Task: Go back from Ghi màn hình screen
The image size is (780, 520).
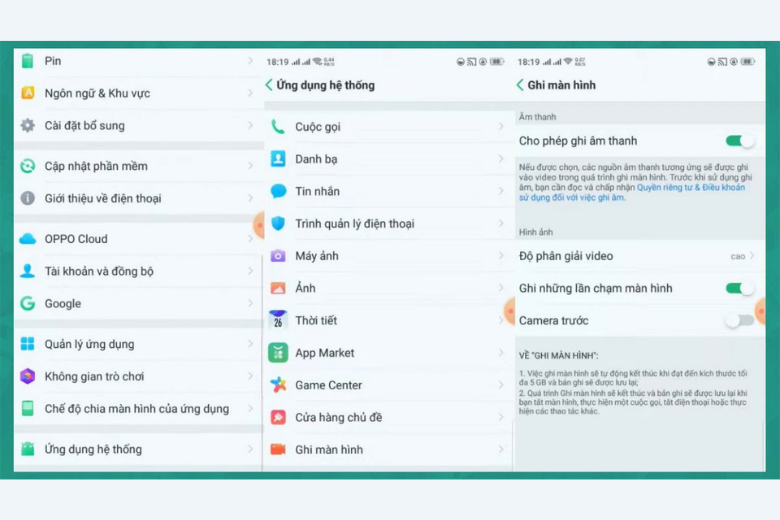Action: tap(520, 85)
